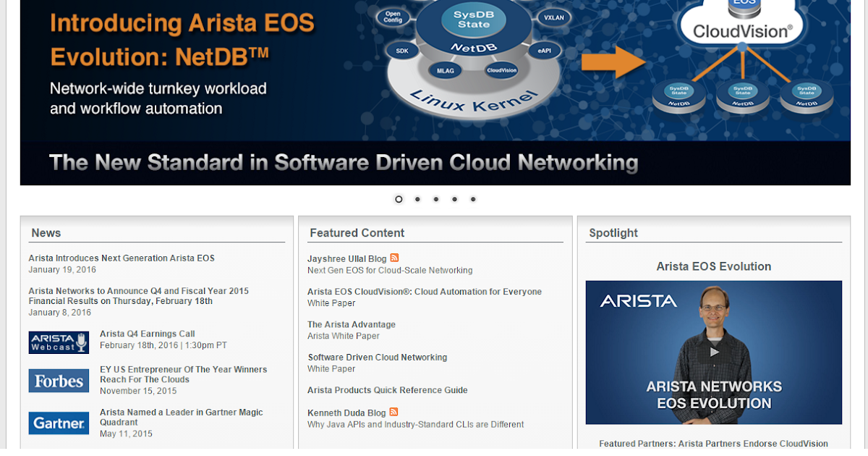
Task: Click the 'January 8, 2016' date text
Action: pyautogui.click(x=60, y=313)
